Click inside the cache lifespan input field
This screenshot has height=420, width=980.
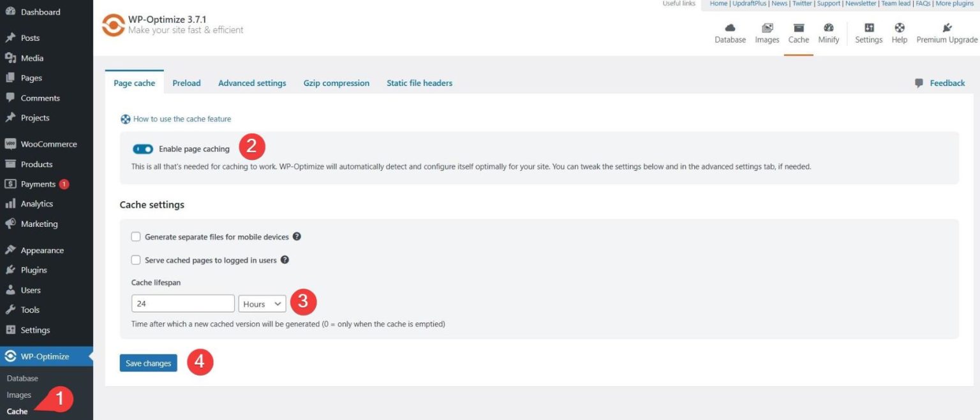tap(182, 303)
